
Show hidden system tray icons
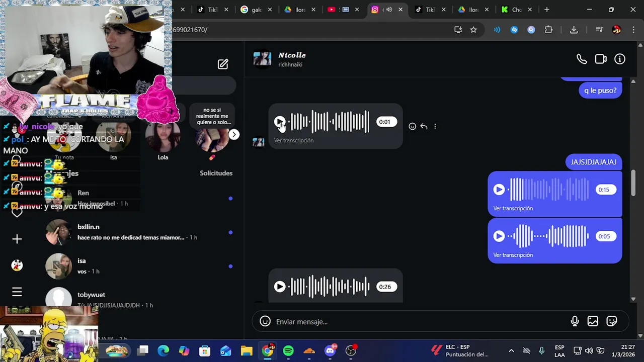point(511,350)
